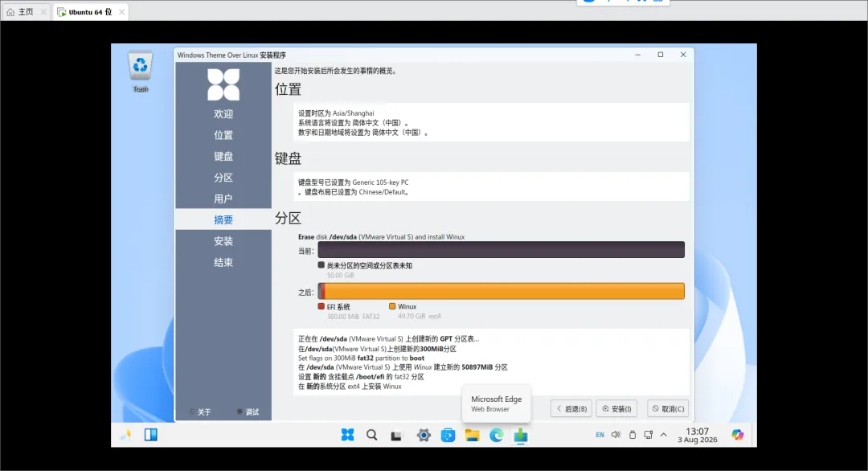Click the dark unpartitioned space legend swatch
Viewport: 868px width, 471px height.
pyautogui.click(x=321, y=265)
